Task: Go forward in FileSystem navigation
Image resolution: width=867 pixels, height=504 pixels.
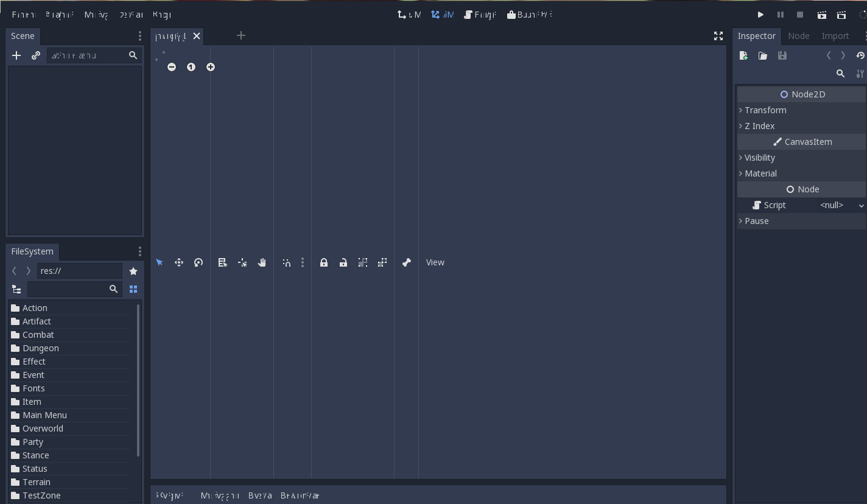Action: (28, 271)
